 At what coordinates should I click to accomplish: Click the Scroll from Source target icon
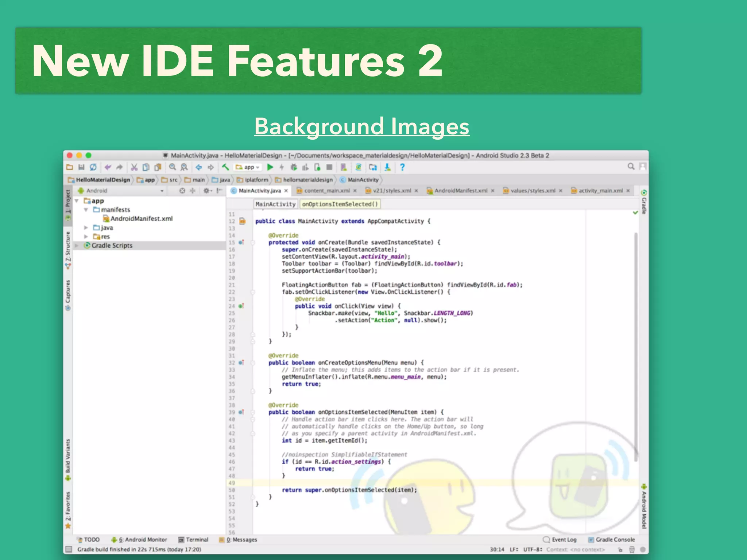[x=182, y=191]
